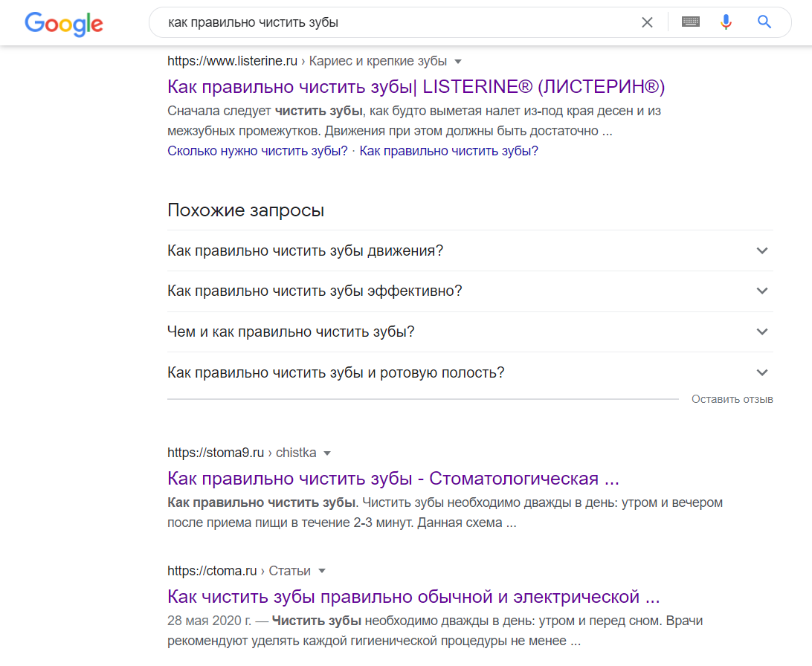Open the sitelink after "Сколько нужно чистить зубы?"
This screenshot has height=666, width=812.
coord(448,151)
